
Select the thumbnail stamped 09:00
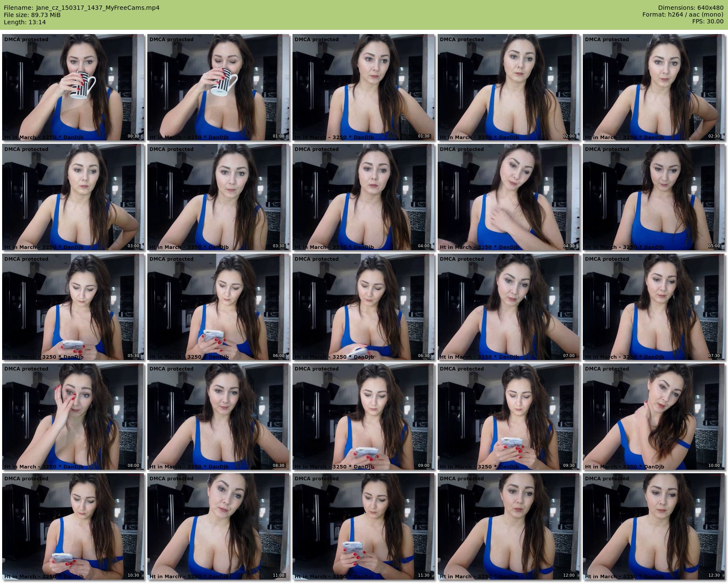pos(363,417)
